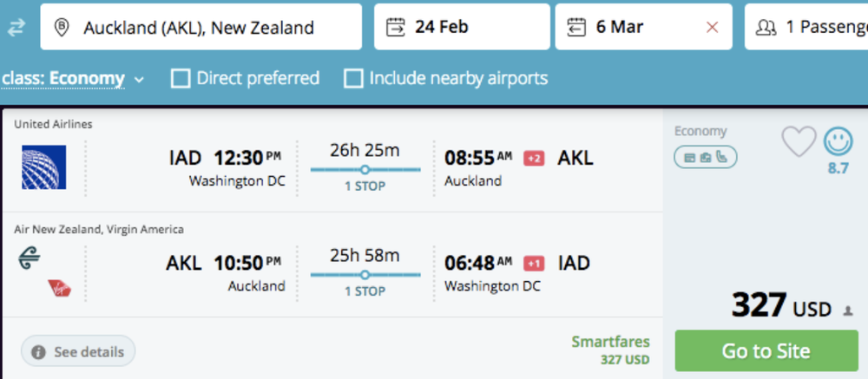Open the class Economy dropdown

[x=73, y=79]
